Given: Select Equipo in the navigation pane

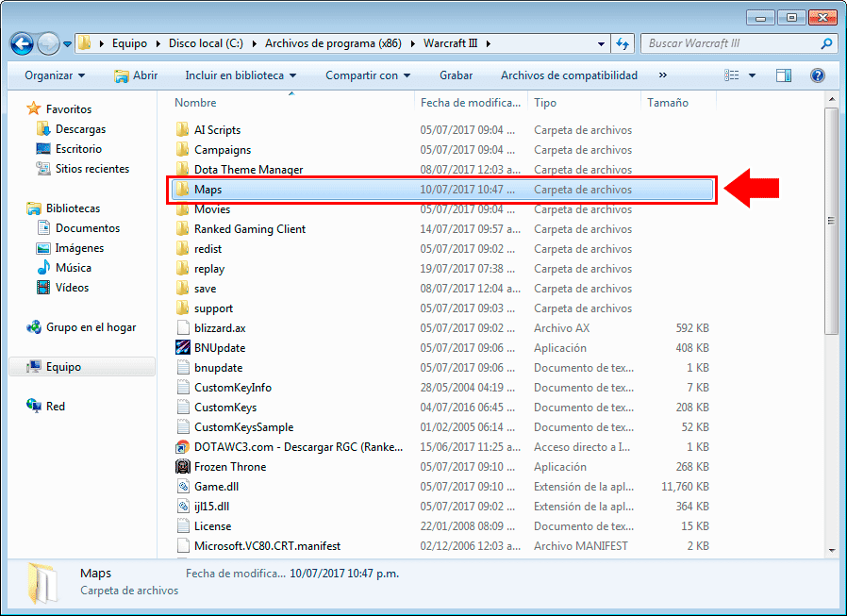Looking at the screenshot, I should click(82, 367).
